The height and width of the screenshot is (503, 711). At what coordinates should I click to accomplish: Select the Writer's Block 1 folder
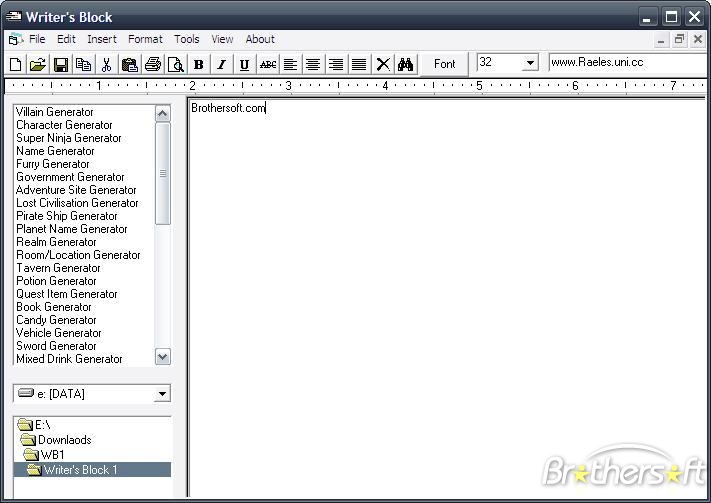pyautogui.click(x=92, y=469)
